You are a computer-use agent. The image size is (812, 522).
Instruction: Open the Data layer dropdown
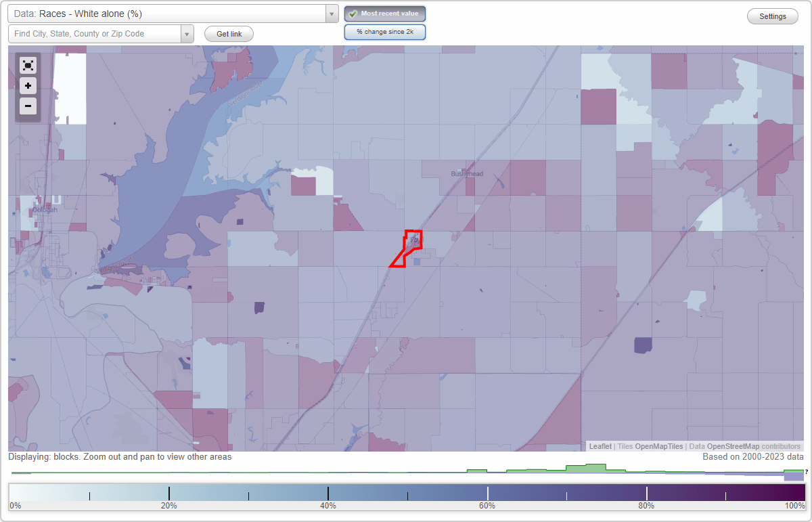[x=330, y=13]
